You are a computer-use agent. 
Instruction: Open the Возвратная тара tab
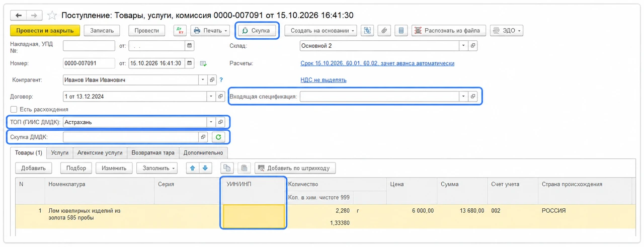[153, 152]
